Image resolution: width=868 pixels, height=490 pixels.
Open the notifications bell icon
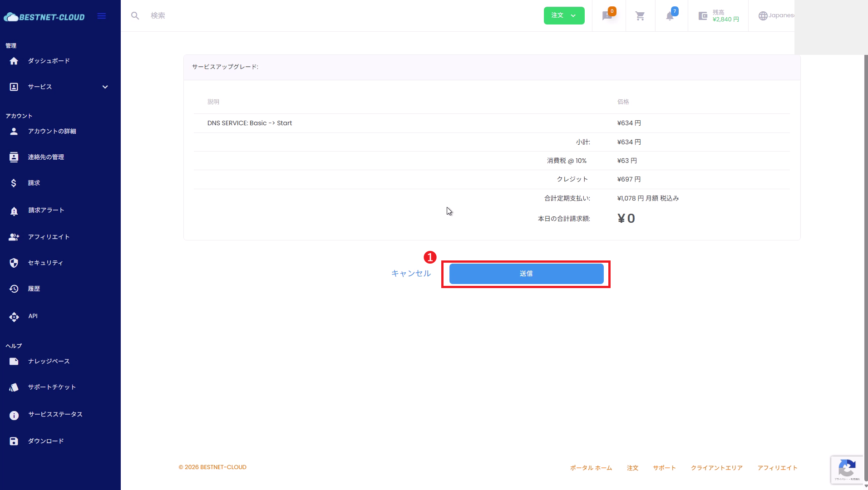pyautogui.click(x=670, y=16)
